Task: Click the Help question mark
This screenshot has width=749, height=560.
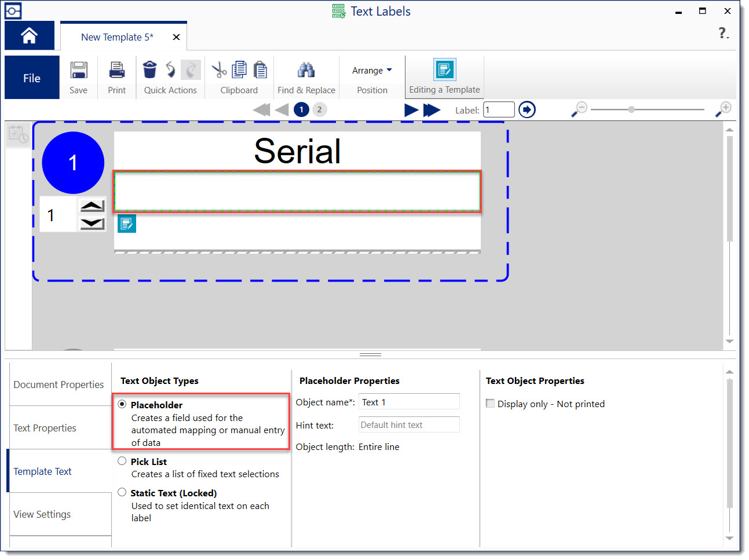Action: 723,34
